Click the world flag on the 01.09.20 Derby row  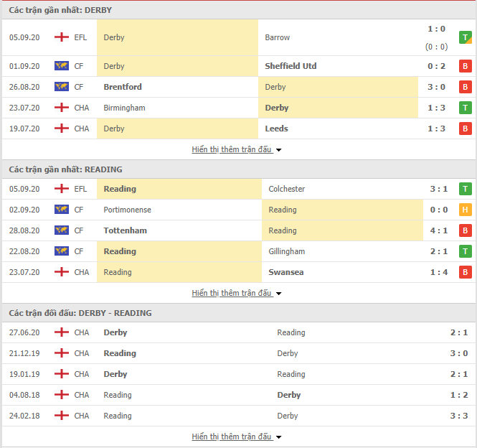[62, 66]
